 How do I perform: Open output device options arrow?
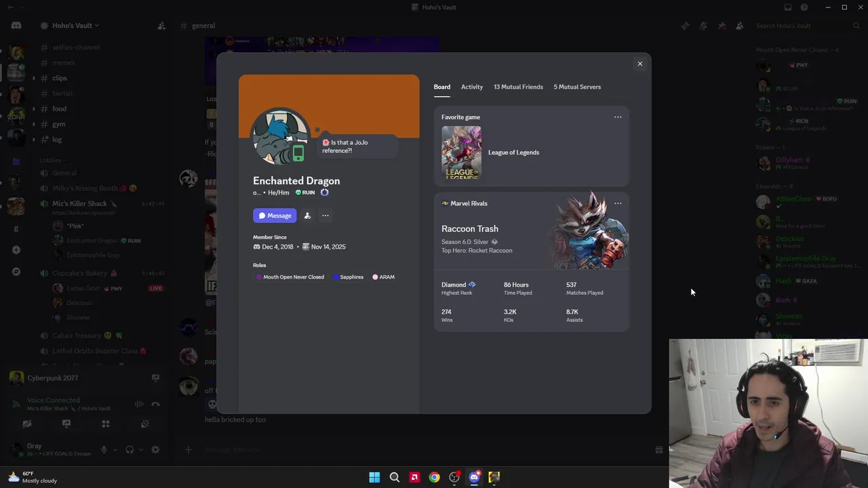tap(140, 450)
